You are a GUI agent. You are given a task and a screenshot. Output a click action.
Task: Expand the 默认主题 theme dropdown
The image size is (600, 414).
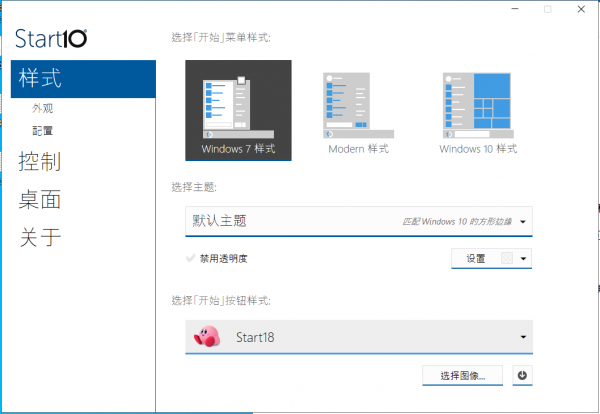(359, 221)
